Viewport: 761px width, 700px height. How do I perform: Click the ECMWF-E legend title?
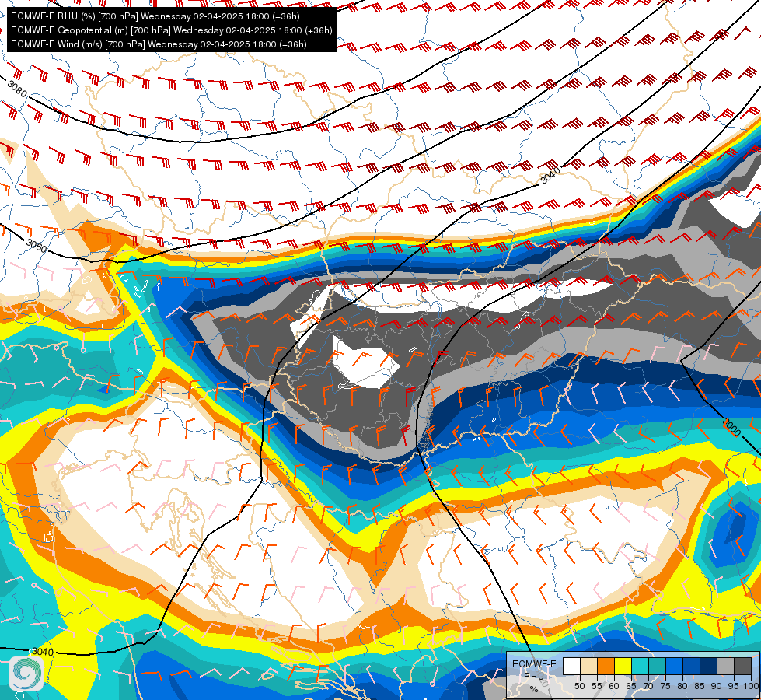tap(534, 664)
